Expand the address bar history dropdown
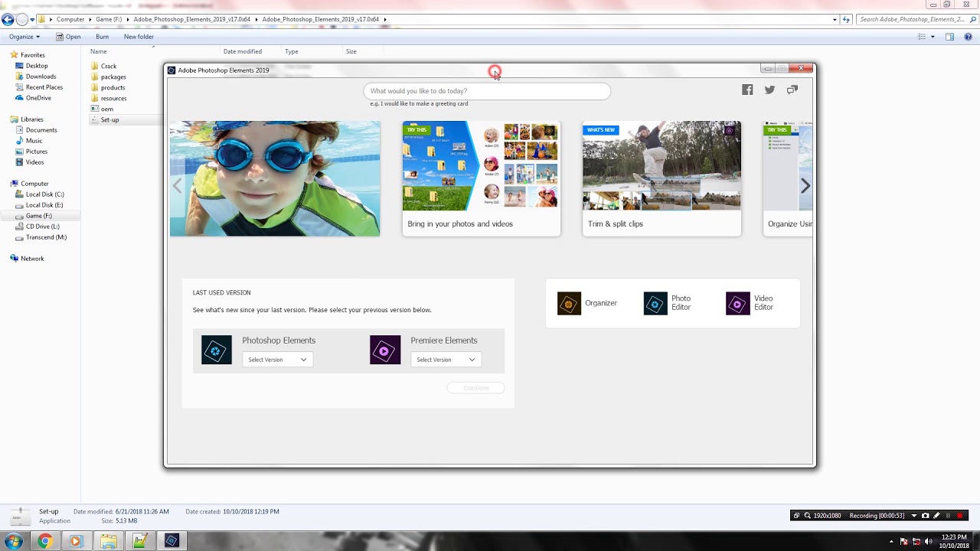The image size is (980, 551). coord(835,19)
